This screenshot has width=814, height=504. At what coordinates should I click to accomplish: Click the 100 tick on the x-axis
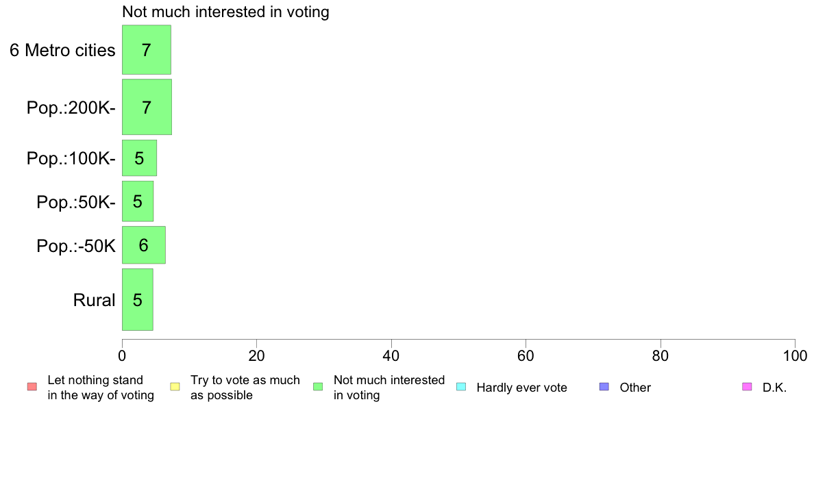point(795,355)
